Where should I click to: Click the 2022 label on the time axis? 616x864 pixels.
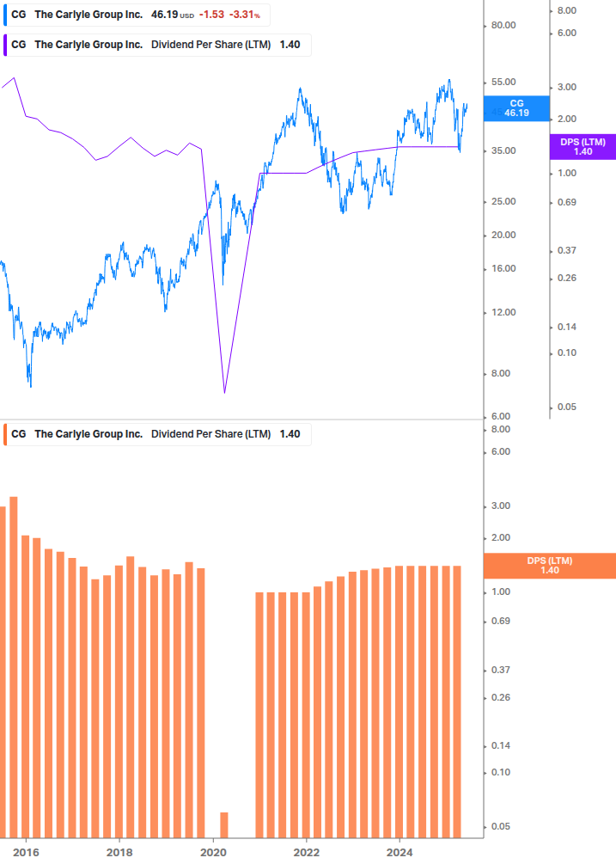(306, 853)
